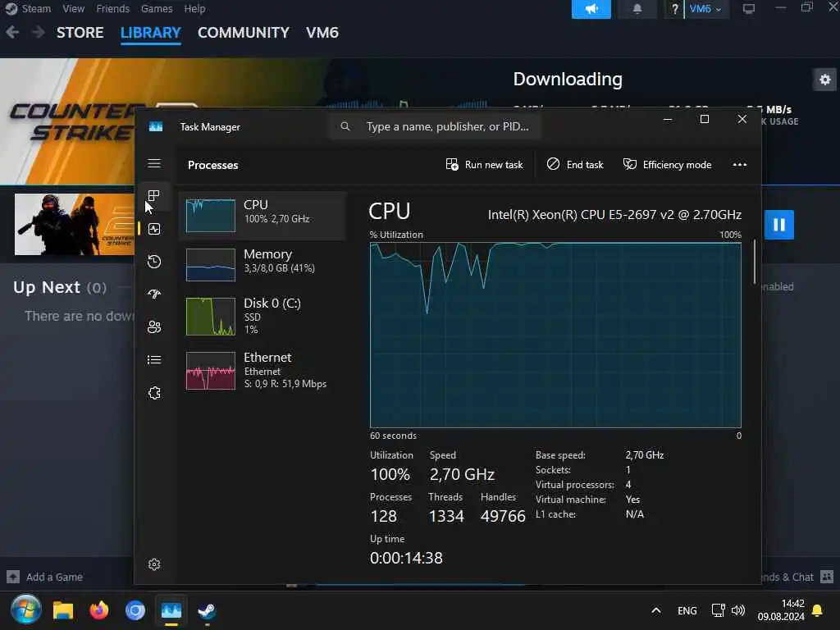Image resolution: width=840 pixels, height=630 pixels.
Task: Open the three-dot more options menu
Action: [739, 164]
